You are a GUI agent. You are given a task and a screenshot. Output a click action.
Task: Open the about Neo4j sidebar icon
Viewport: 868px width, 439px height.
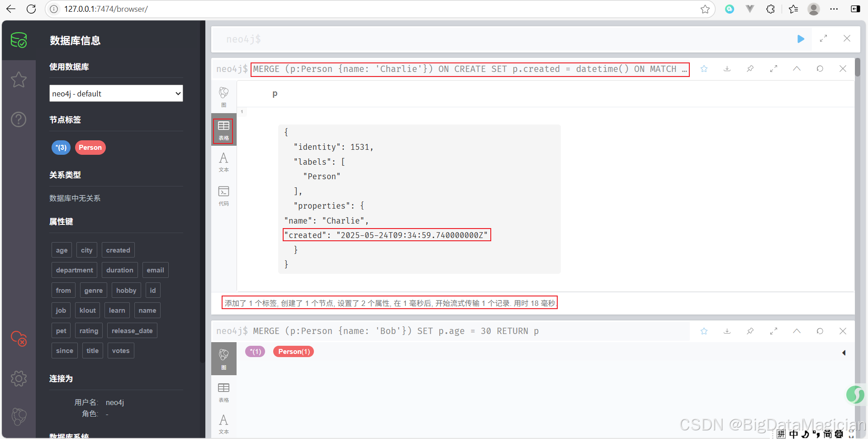click(x=19, y=416)
